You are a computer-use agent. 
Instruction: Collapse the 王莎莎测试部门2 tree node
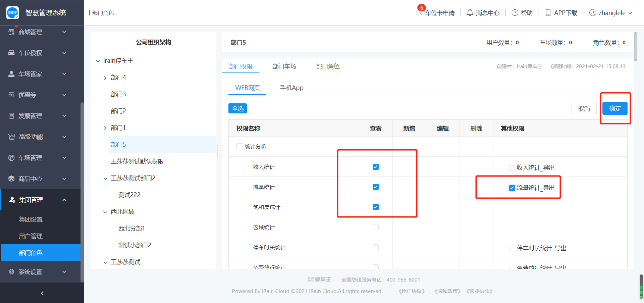click(x=105, y=179)
